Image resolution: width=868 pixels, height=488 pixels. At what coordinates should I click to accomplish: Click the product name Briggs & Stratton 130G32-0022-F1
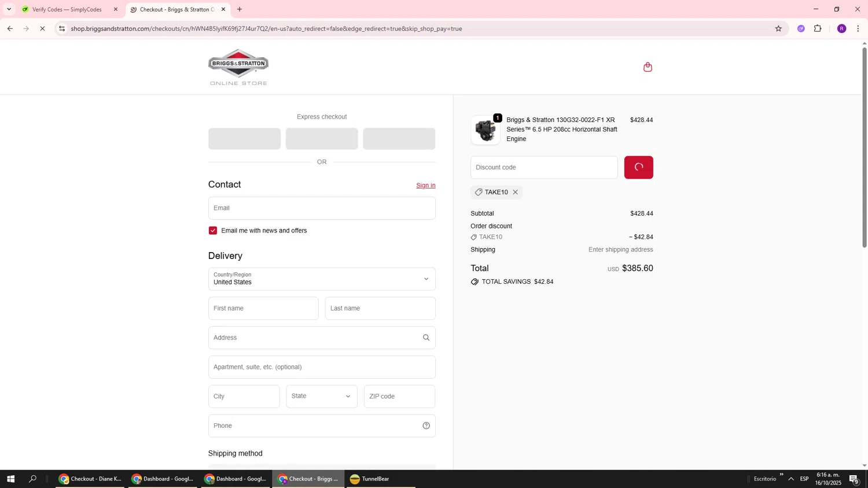click(561, 130)
